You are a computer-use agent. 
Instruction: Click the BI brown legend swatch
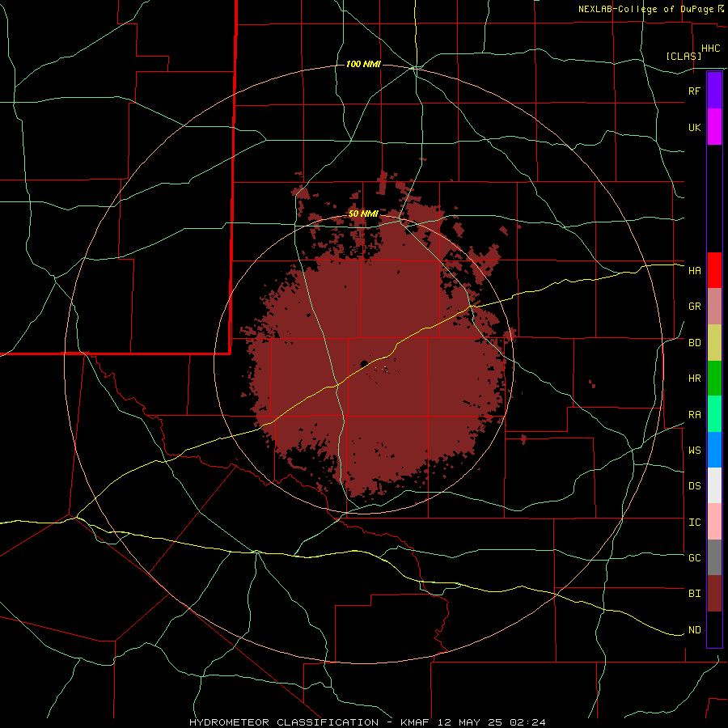point(714,594)
